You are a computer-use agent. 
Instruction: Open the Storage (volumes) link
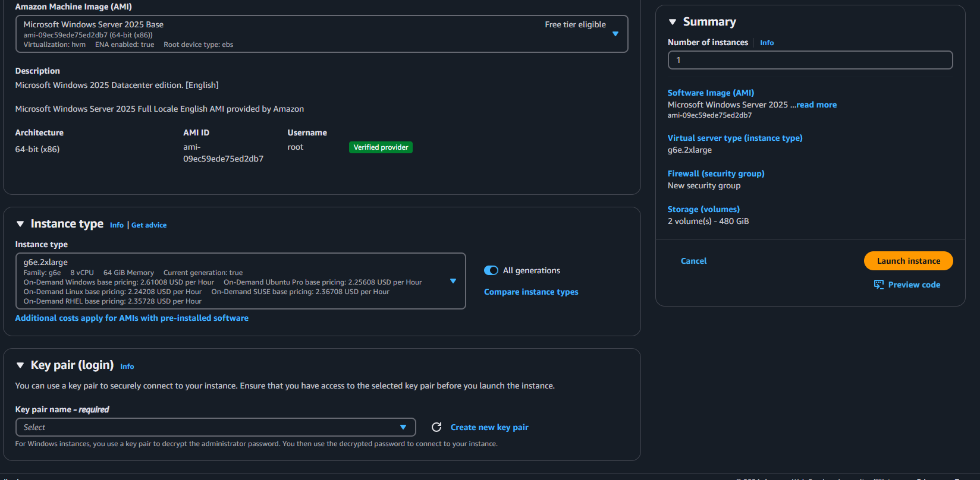pyautogui.click(x=703, y=209)
